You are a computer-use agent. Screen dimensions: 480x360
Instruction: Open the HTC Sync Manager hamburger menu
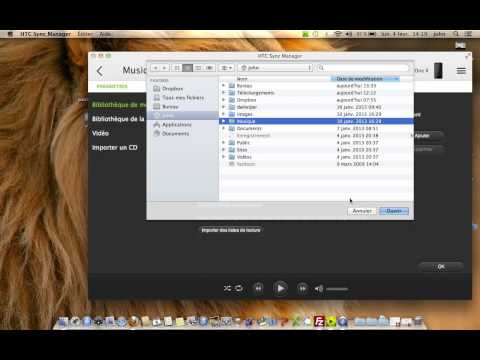click(461, 71)
